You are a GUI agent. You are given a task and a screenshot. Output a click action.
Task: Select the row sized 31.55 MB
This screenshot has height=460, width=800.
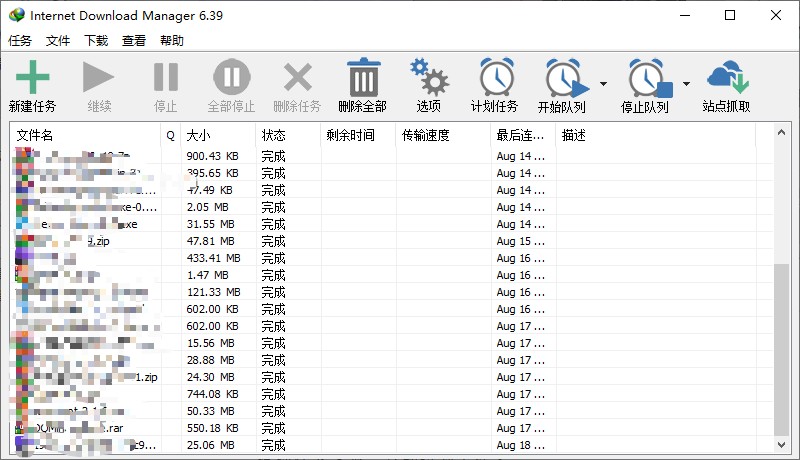point(392,224)
